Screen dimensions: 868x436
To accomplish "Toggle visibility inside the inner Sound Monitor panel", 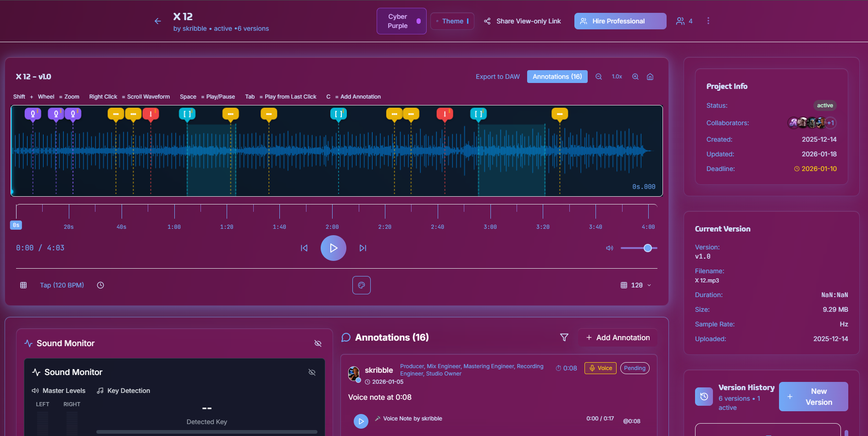I will 312,372.
